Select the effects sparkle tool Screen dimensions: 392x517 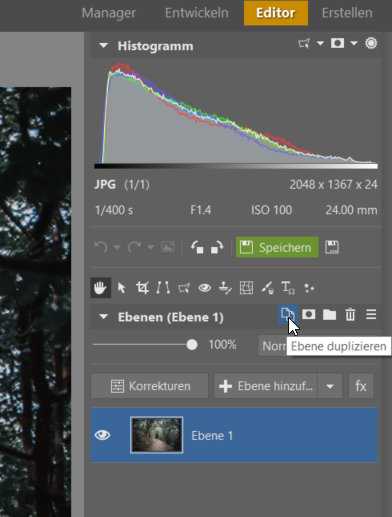tap(309, 288)
